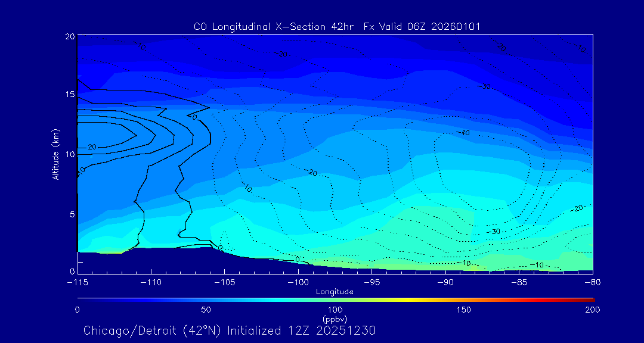This screenshot has width=644, height=343.
Task: Click the dark red end of the color bar
Action: (590, 300)
